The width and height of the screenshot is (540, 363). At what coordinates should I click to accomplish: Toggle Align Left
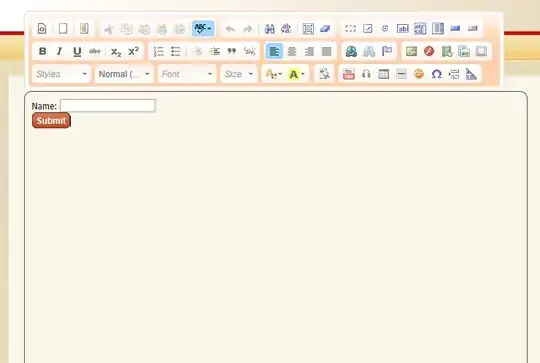click(274, 52)
